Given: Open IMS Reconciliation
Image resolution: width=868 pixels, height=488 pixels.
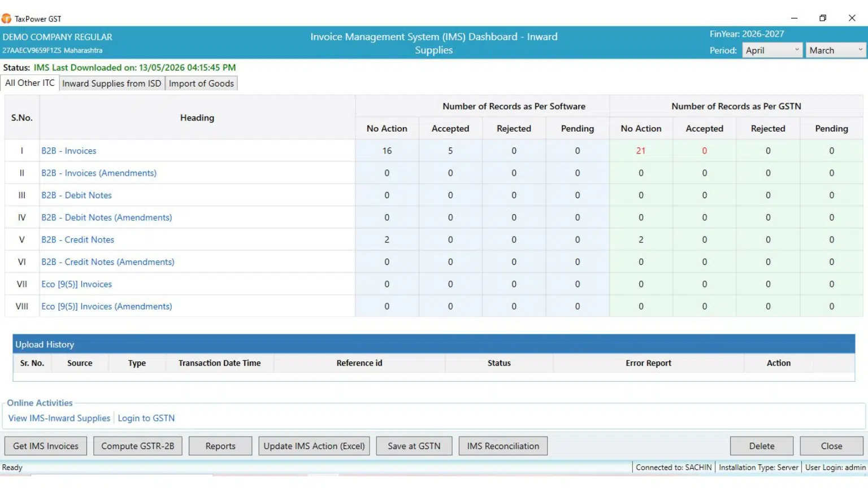Looking at the screenshot, I should [x=503, y=446].
